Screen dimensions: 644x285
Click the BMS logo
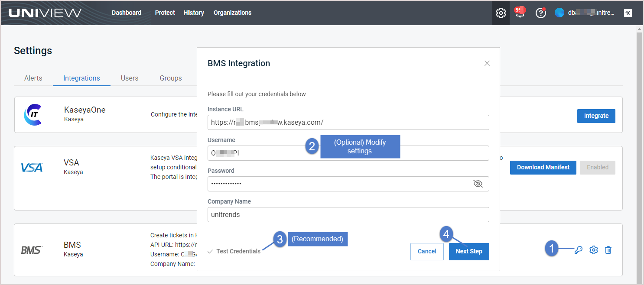(x=32, y=250)
